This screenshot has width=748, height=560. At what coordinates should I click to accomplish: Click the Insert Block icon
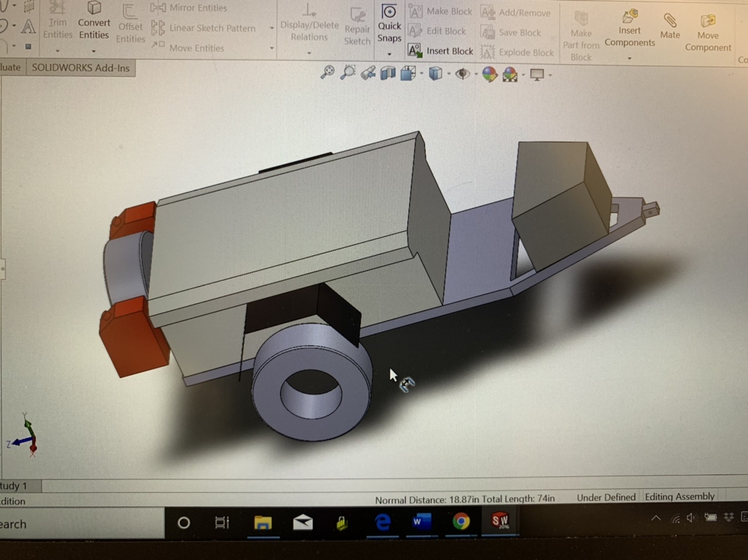415,51
